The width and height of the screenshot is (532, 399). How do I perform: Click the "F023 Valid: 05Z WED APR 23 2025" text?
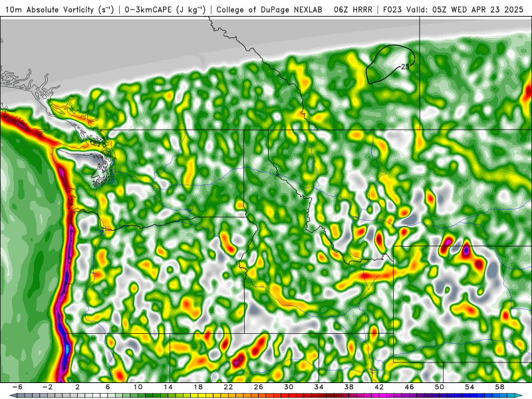453,9
